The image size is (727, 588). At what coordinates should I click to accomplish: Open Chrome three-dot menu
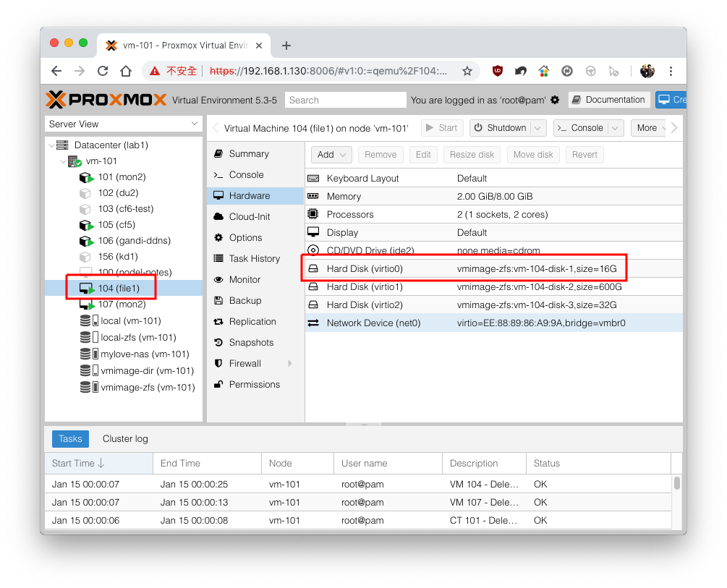point(671,71)
